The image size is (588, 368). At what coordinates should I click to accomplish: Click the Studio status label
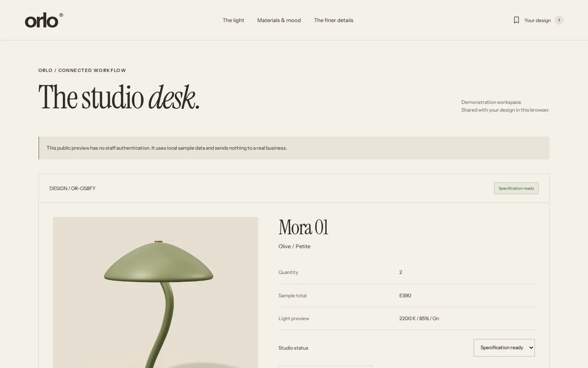tap(293, 348)
